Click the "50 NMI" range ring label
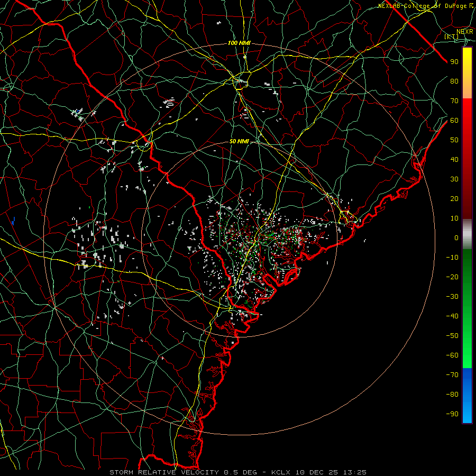 click(239, 141)
